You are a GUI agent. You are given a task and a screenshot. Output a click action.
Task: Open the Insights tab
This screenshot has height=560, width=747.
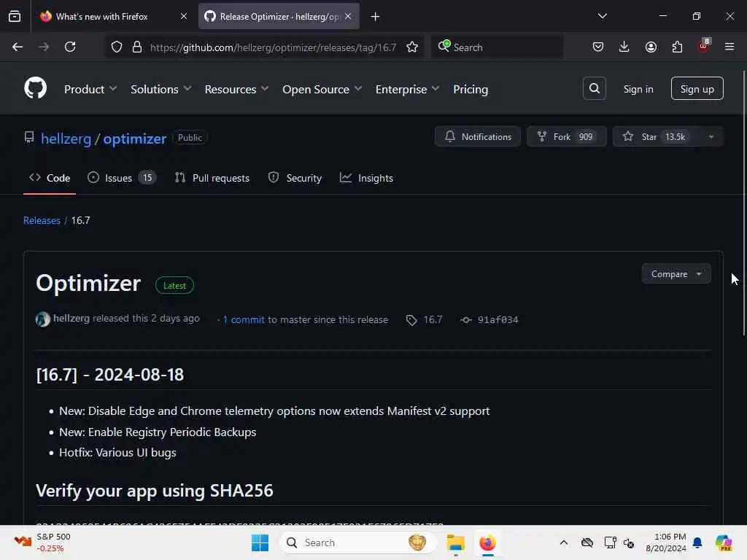click(x=366, y=178)
